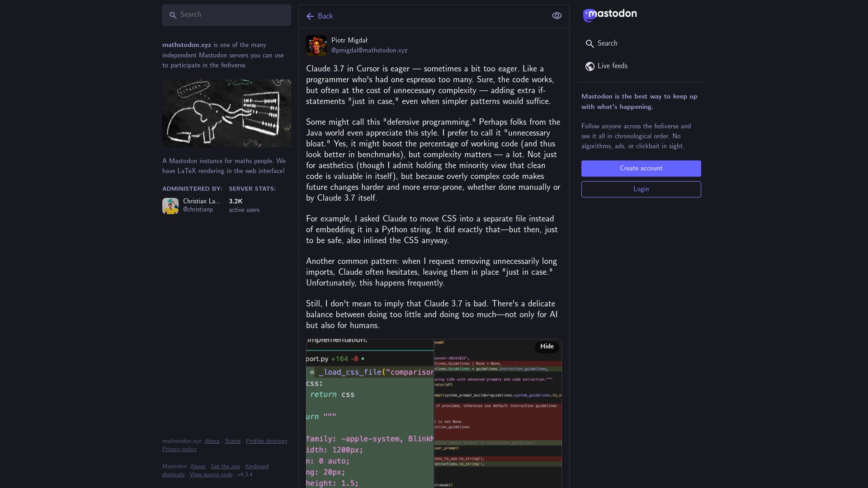868x488 pixels.
Task: Toggle the eye visibility icon in header
Action: click(557, 16)
